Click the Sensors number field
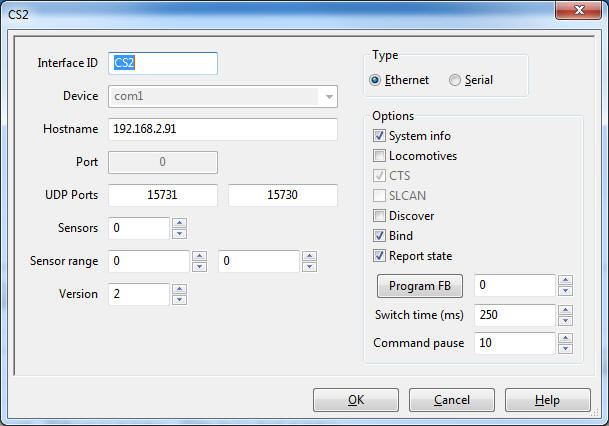The height and width of the screenshot is (426, 609). click(139, 228)
